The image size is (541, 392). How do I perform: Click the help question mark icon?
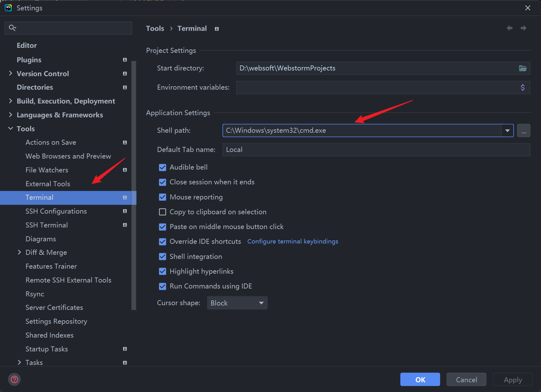(14, 379)
